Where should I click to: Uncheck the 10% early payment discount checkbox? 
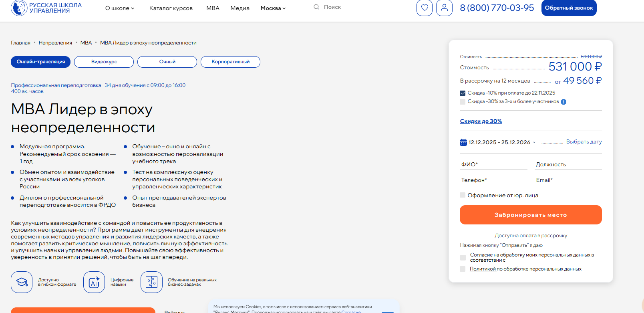463,93
